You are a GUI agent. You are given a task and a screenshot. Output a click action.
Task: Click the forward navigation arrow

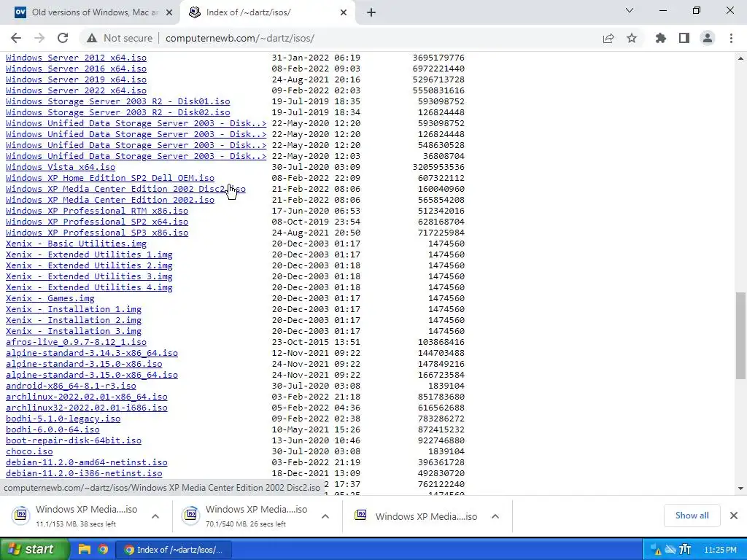pos(39,38)
